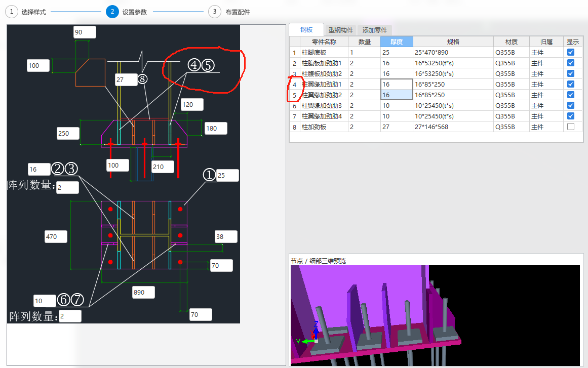
Task: Edit the 100 dimension field beside chamfer
Action: [x=38, y=66]
